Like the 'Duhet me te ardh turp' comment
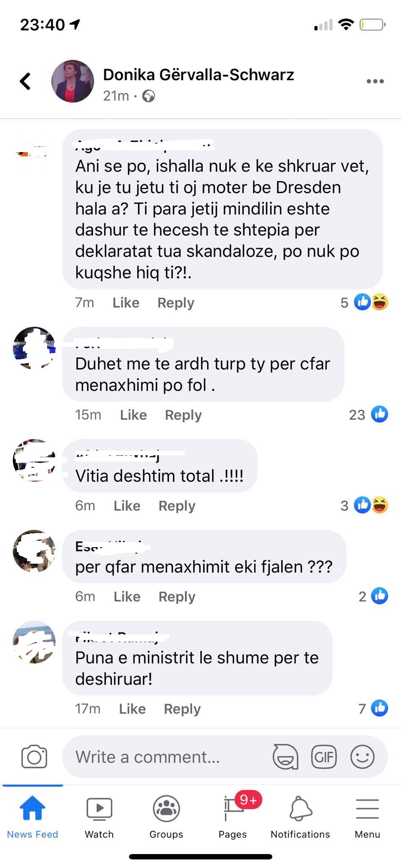 point(134,415)
